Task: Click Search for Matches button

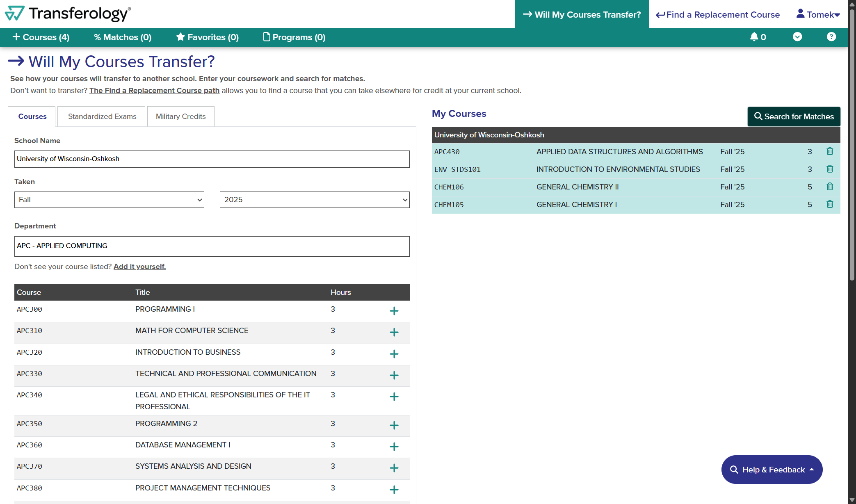Action: tap(794, 116)
